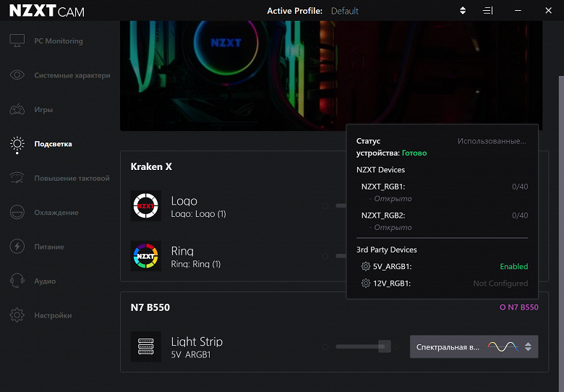This screenshot has width=564, height=392.
Task: Click the sidebar collapse menu icon
Action: [488, 11]
